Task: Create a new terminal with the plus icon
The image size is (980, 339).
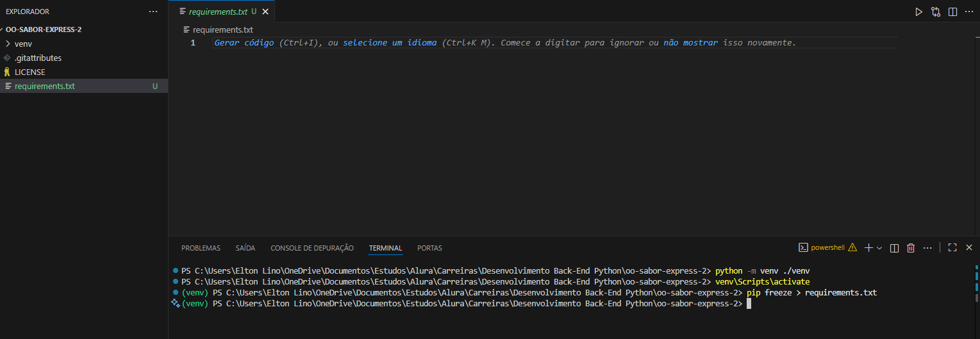Action: coord(868,248)
